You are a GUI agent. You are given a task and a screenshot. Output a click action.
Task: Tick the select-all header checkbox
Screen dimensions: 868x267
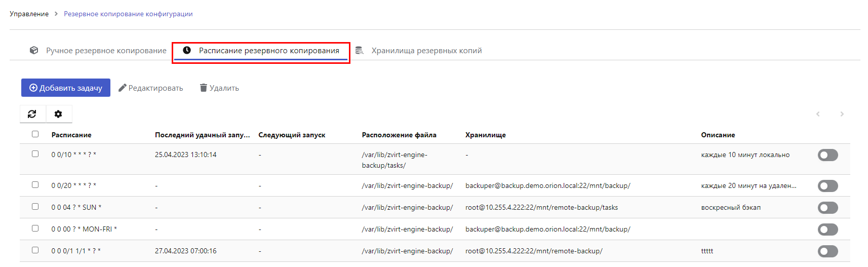(x=35, y=134)
